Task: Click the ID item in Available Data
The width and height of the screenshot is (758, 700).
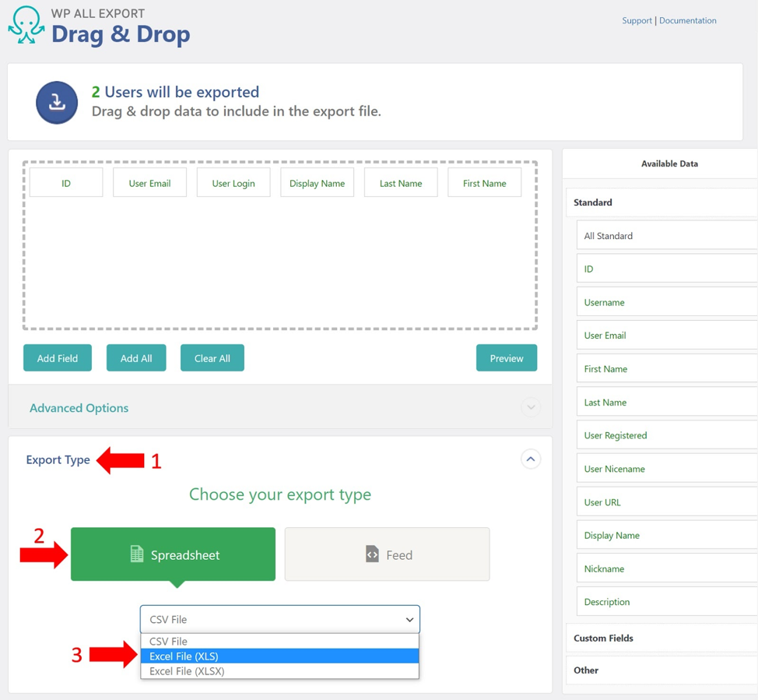Action: 667,269
